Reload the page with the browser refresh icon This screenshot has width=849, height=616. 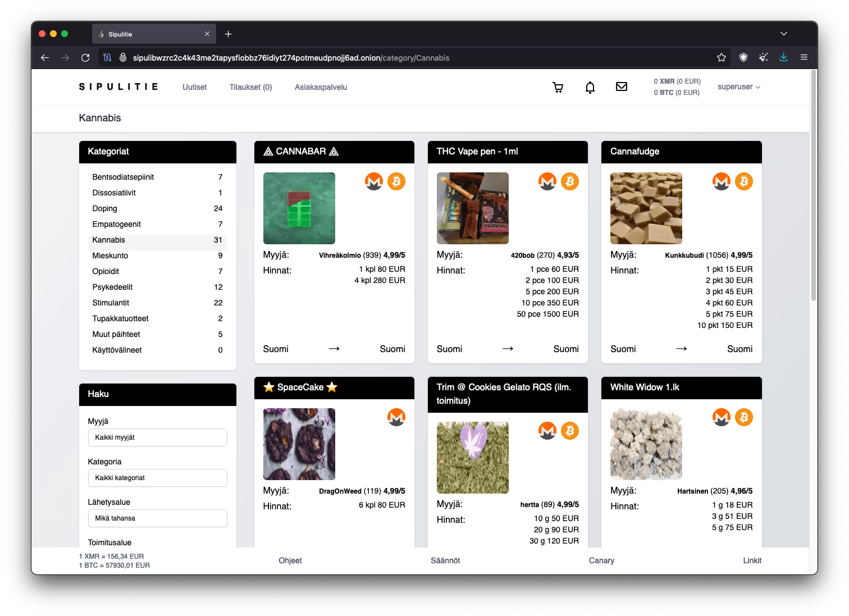(85, 58)
